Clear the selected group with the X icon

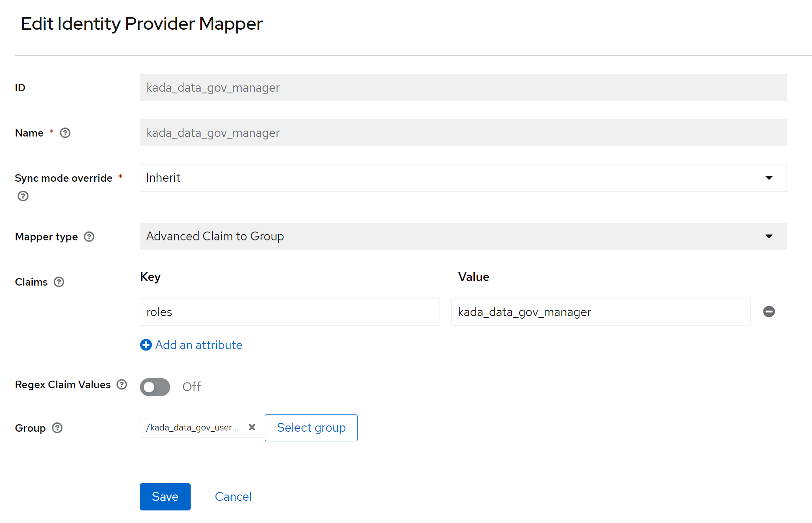tap(252, 427)
